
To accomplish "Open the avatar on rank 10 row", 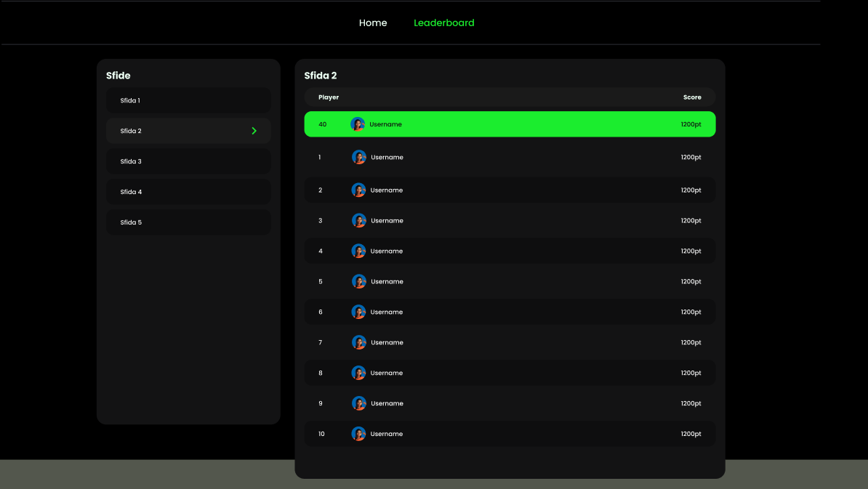I will pyautogui.click(x=358, y=433).
